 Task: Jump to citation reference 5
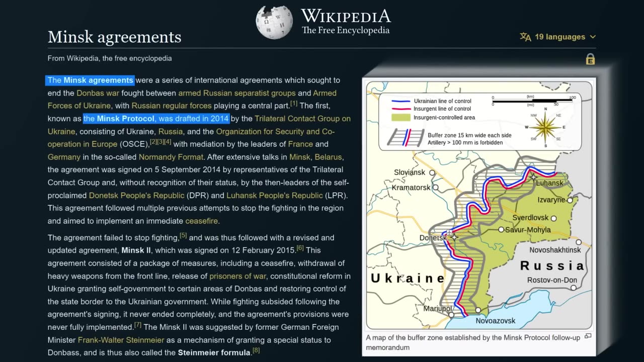click(183, 235)
